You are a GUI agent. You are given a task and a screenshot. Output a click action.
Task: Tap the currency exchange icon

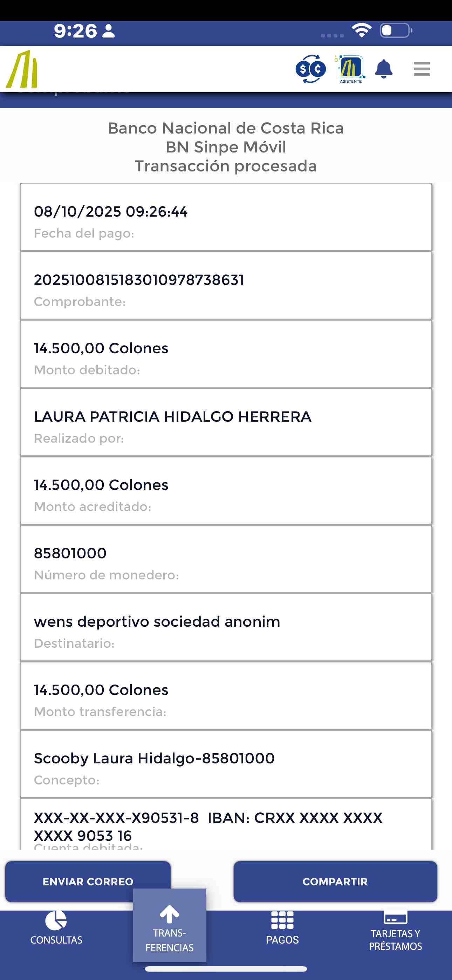tap(310, 69)
